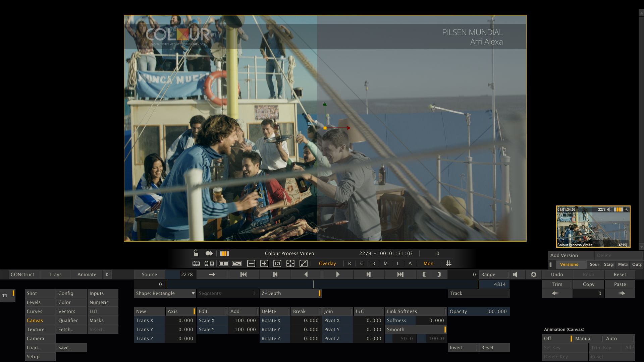Jump to first frame
The image size is (644, 362).
click(244, 275)
